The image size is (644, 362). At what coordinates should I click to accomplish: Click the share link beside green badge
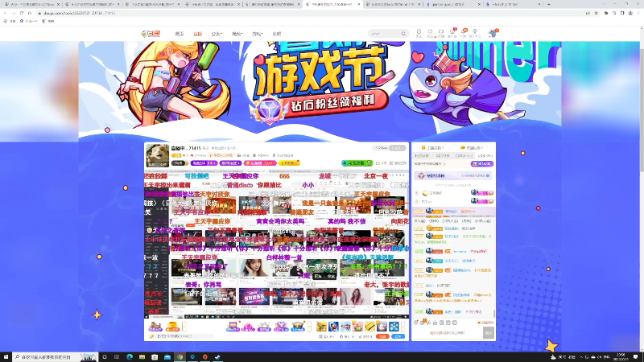[x=381, y=163]
